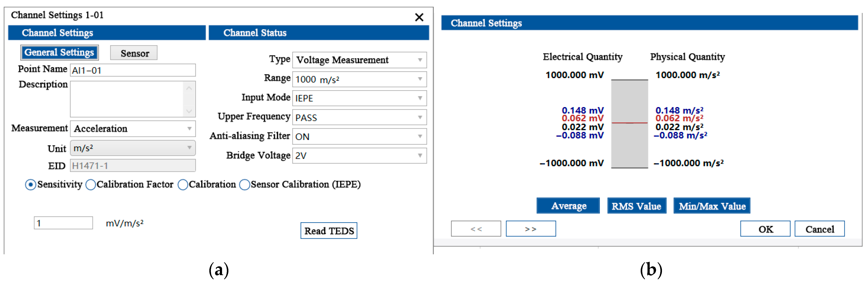Expand the Range dropdown list
This screenshot has width=868, height=285.
(359, 79)
